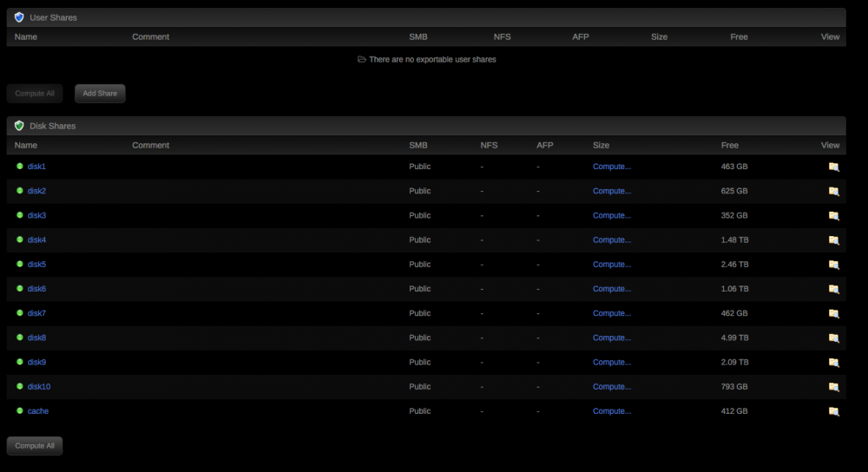Browse disk9 with its view folder icon
The image size is (868, 472).
[x=833, y=363]
